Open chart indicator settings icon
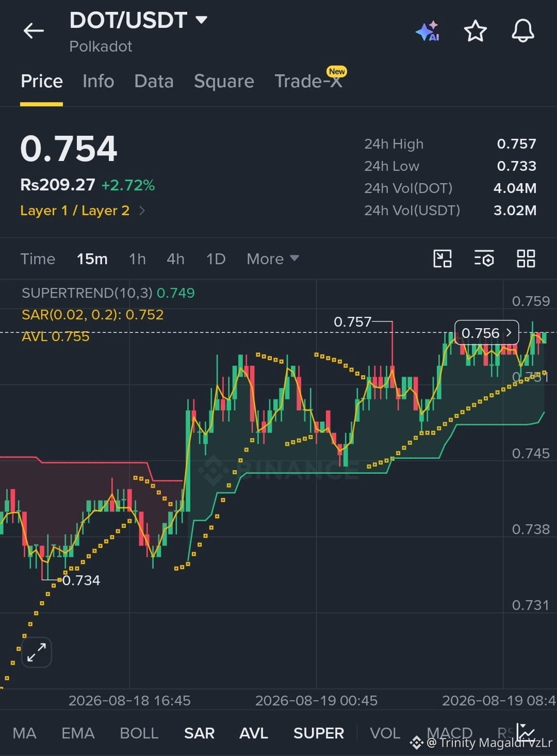 click(484, 259)
